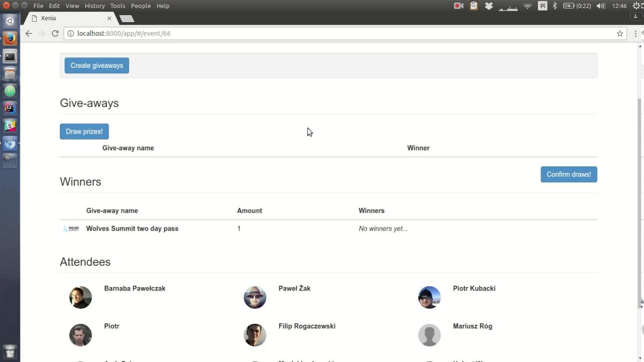Viewport: 644px width, 362px height.
Task: Click the name Filip Rogaczewski
Action: click(x=307, y=326)
